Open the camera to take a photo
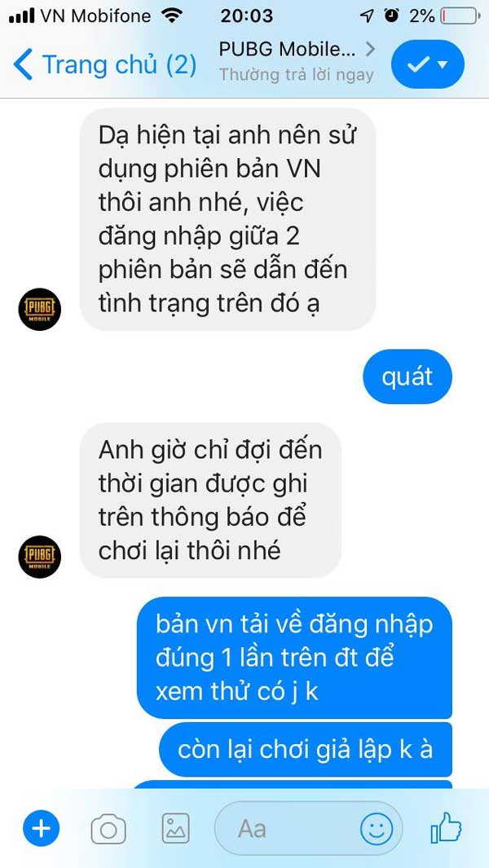The width and height of the screenshot is (489, 868). click(108, 829)
